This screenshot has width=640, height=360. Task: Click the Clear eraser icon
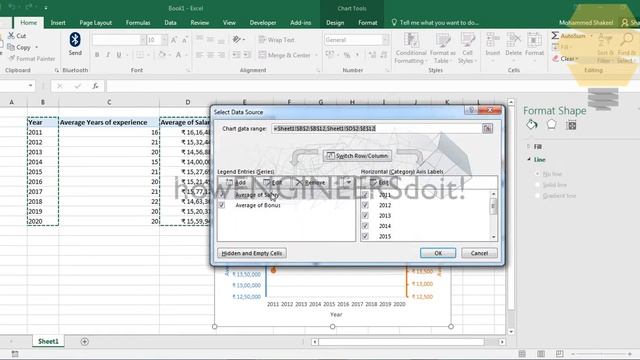coord(555,59)
